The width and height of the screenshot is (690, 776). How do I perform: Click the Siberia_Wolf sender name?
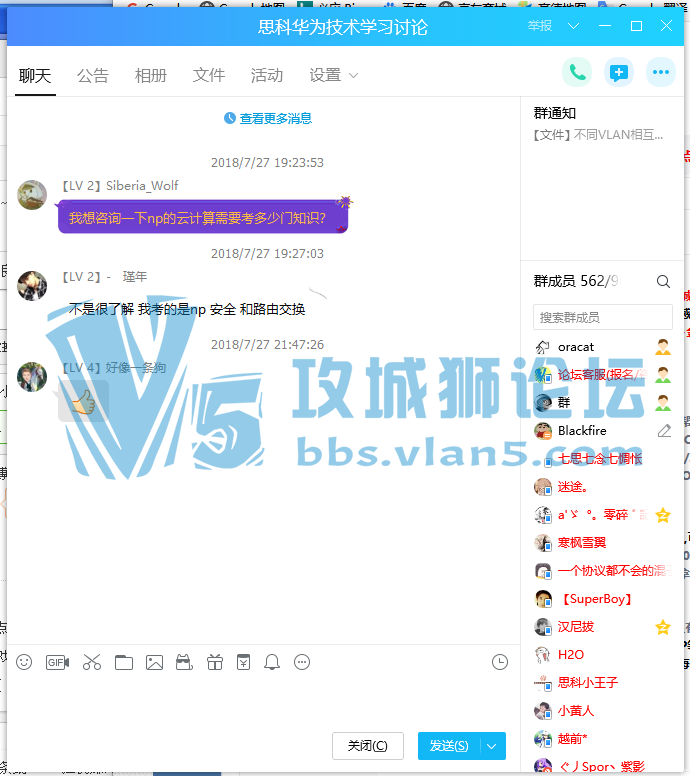click(x=142, y=186)
